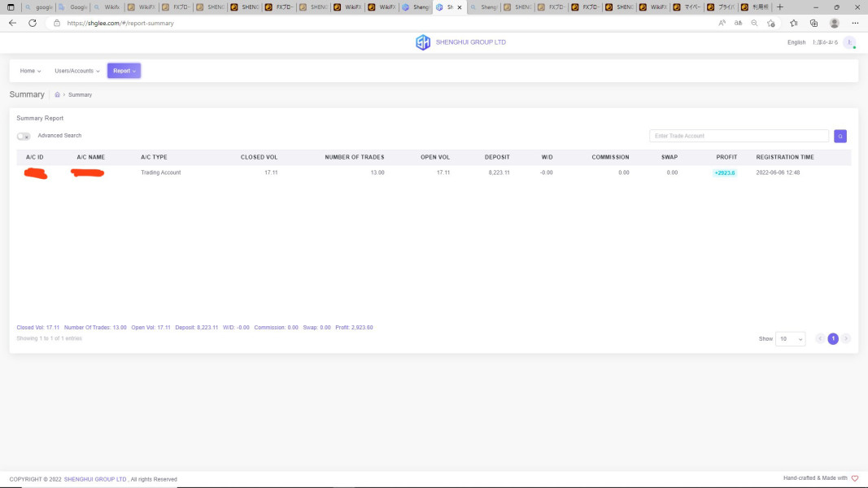Click the browser refresh button
The image size is (868, 488).
click(33, 23)
